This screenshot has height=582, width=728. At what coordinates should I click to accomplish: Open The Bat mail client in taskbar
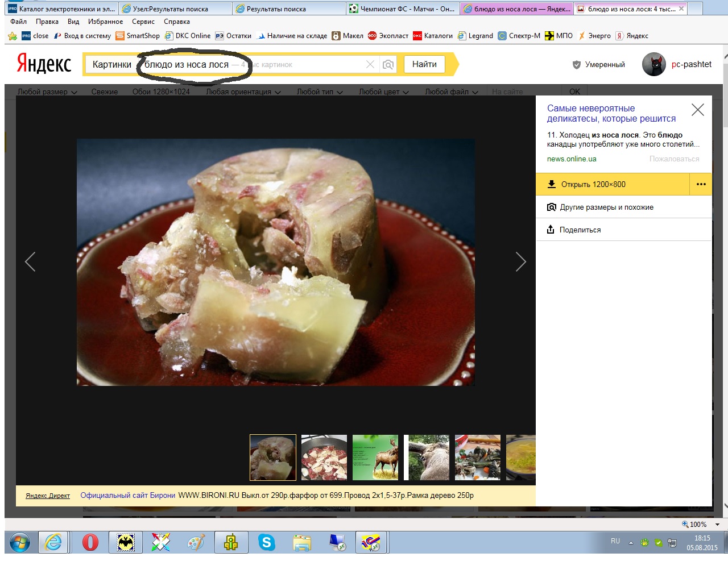tap(126, 542)
